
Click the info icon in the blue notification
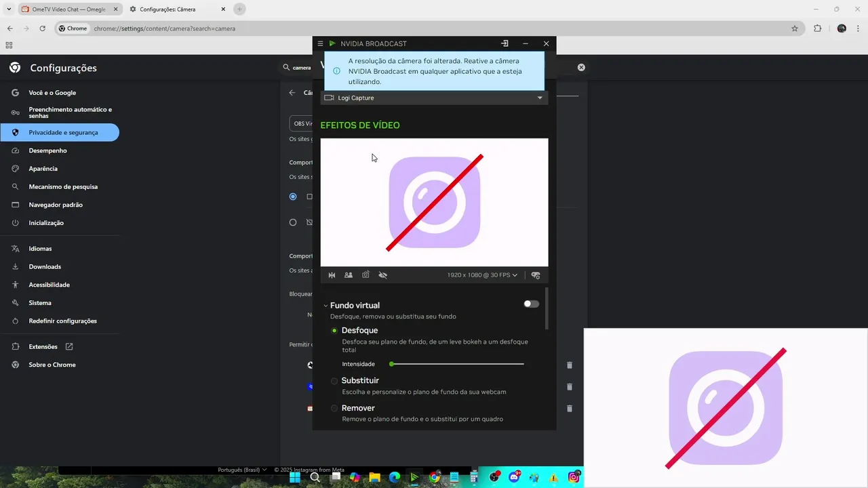[337, 70]
